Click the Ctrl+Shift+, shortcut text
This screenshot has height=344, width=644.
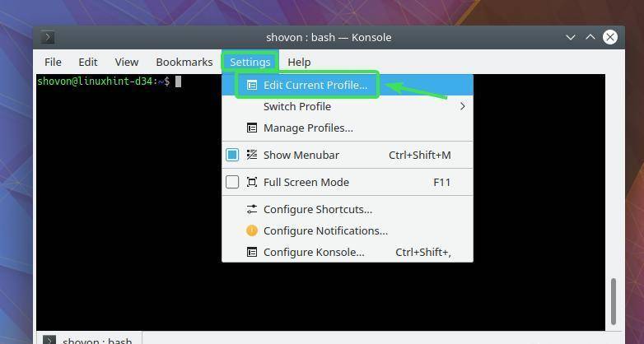pos(423,252)
